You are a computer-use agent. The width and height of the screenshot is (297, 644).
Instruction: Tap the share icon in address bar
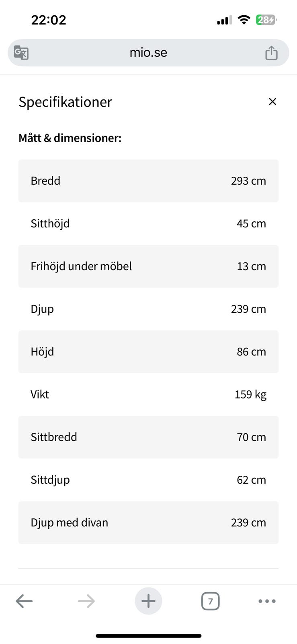coord(271,53)
